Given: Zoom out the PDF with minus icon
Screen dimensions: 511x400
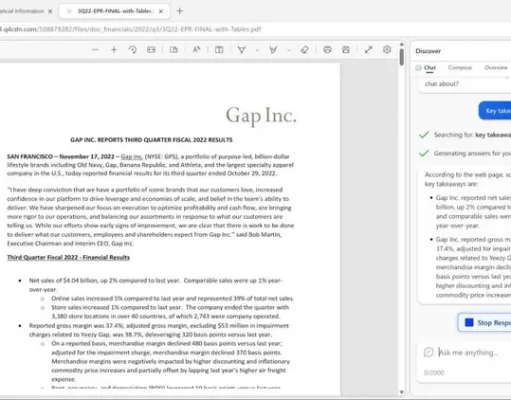Looking at the screenshot, I should click(x=95, y=50).
